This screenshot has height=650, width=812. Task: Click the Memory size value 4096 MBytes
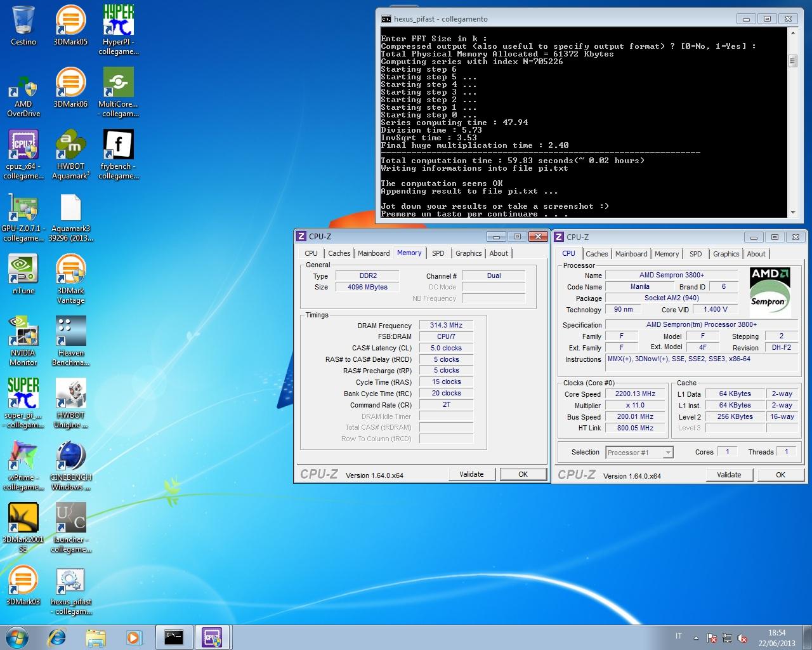point(367,287)
